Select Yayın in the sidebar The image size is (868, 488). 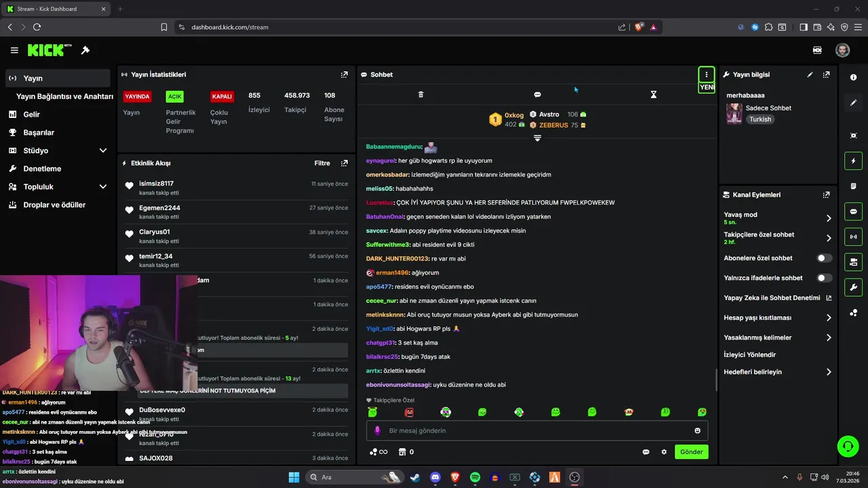58,78
